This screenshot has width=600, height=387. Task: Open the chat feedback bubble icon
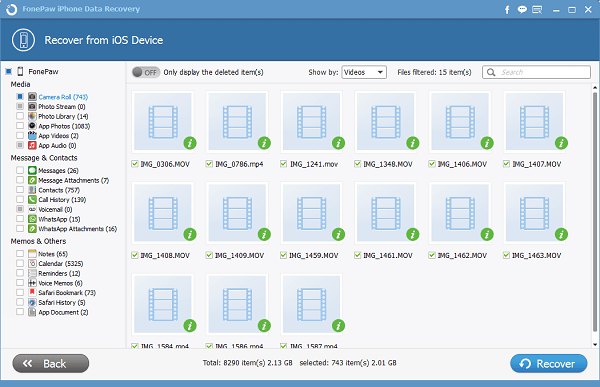click(x=522, y=10)
